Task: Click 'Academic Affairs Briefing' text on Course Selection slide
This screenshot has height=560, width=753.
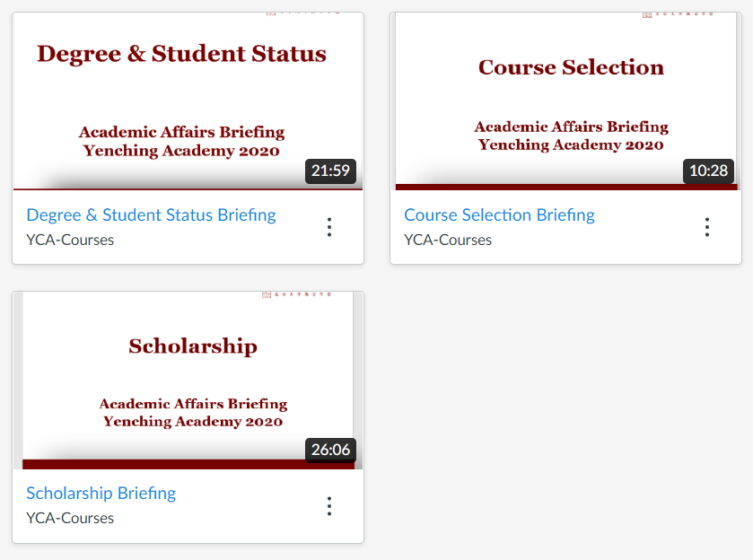Action: coord(572,127)
